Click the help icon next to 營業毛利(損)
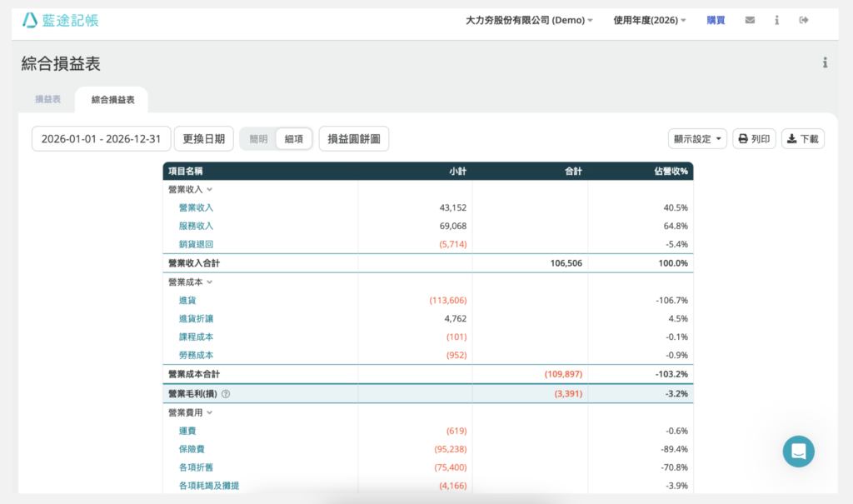 click(x=226, y=394)
